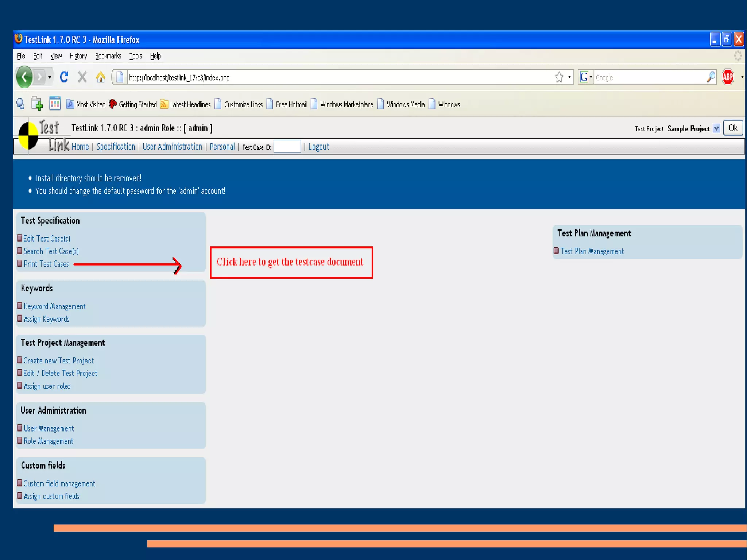The image size is (747, 560).
Task: Open Keyword Management link
Action: click(54, 306)
